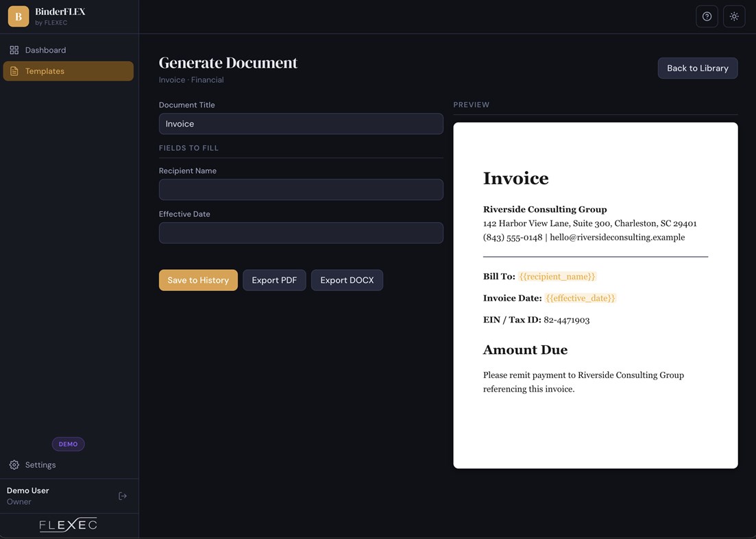Click the {{recipient_name}} placeholder in preview
756x539 pixels.
557,277
